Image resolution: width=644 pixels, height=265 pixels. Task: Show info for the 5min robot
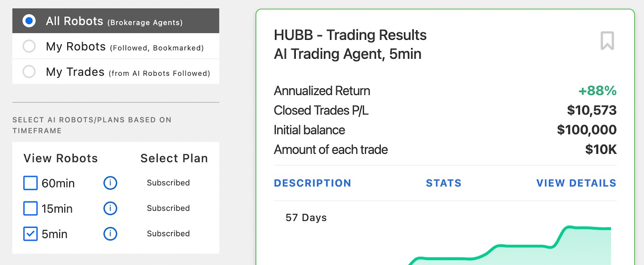click(x=110, y=234)
